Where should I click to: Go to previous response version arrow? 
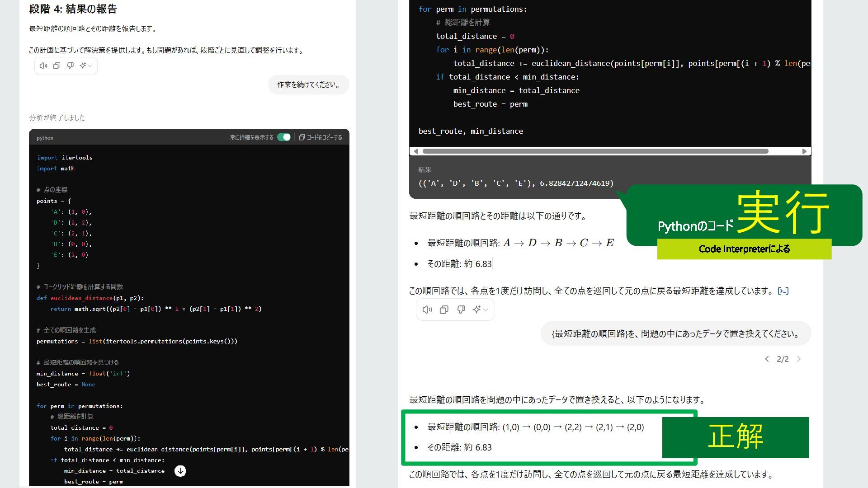click(767, 359)
